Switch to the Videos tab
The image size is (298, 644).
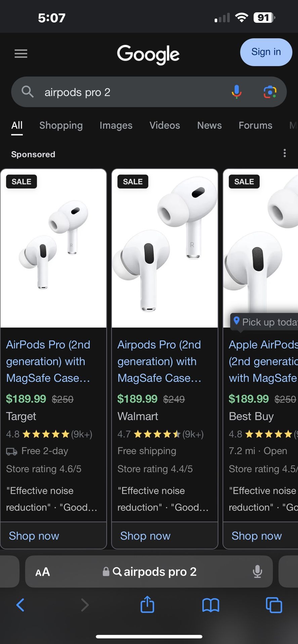coord(165,125)
